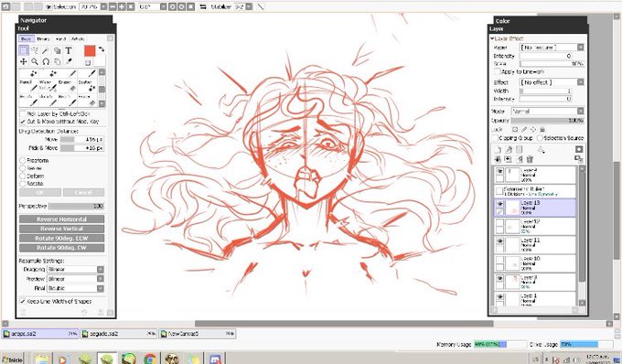The width and height of the screenshot is (622, 364).
Task: Hide Layer 11 with its eye icon
Action: pos(499,241)
